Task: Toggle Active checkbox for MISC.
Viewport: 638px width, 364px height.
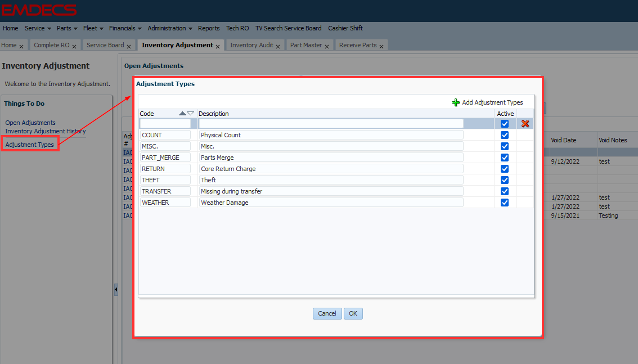Action: [505, 146]
